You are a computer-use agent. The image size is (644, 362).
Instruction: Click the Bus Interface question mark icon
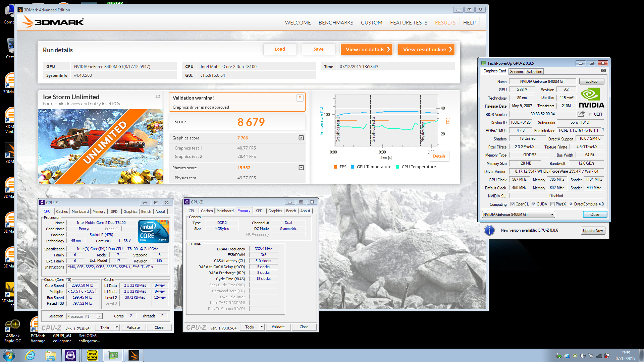click(603, 130)
